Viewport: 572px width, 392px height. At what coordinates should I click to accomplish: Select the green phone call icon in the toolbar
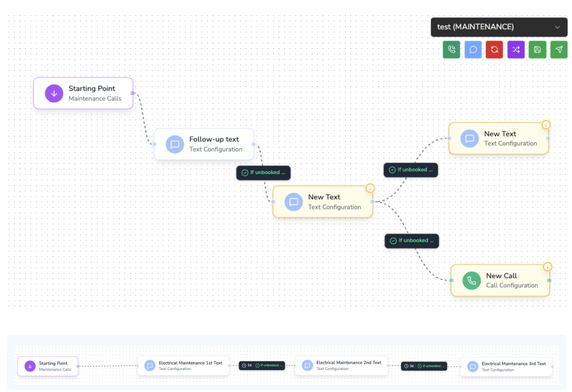click(x=451, y=49)
